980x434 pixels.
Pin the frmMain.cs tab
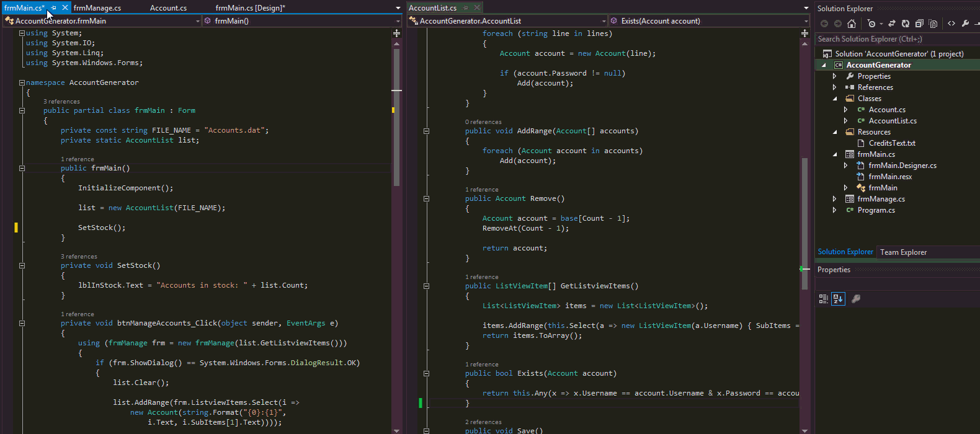pos(54,8)
